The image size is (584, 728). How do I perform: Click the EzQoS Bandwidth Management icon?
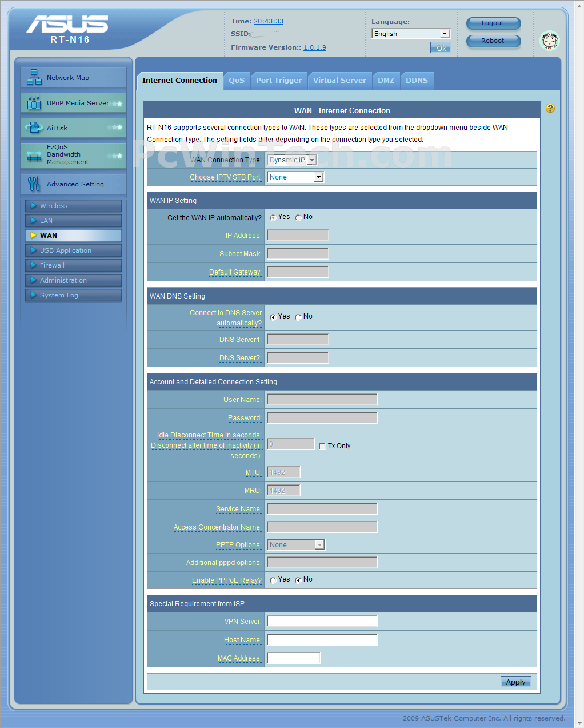(x=34, y=156)
